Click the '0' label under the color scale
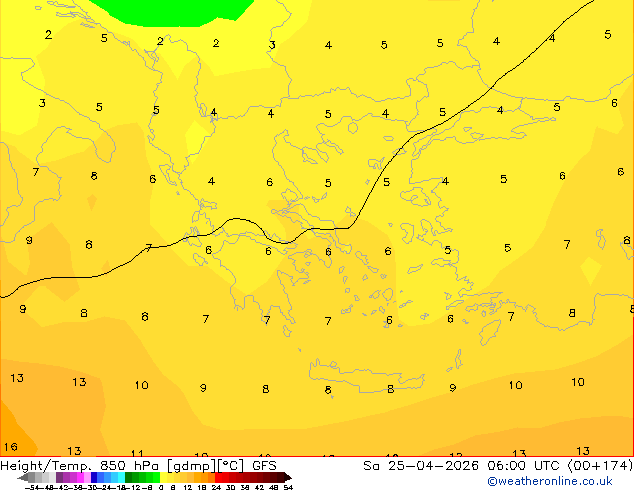Image resolution: width=634 pixels, height=490 pixels. coord(161,487)
